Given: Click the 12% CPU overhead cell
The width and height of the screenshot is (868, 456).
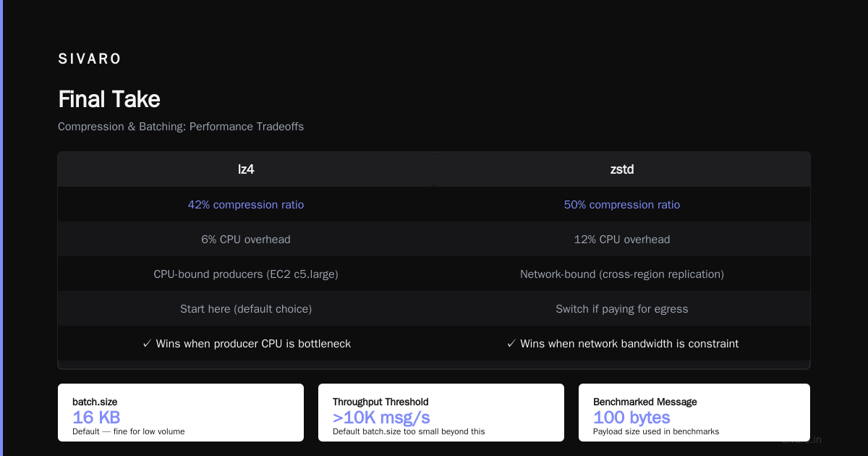Looking at the screenshot, I should 622,240.
